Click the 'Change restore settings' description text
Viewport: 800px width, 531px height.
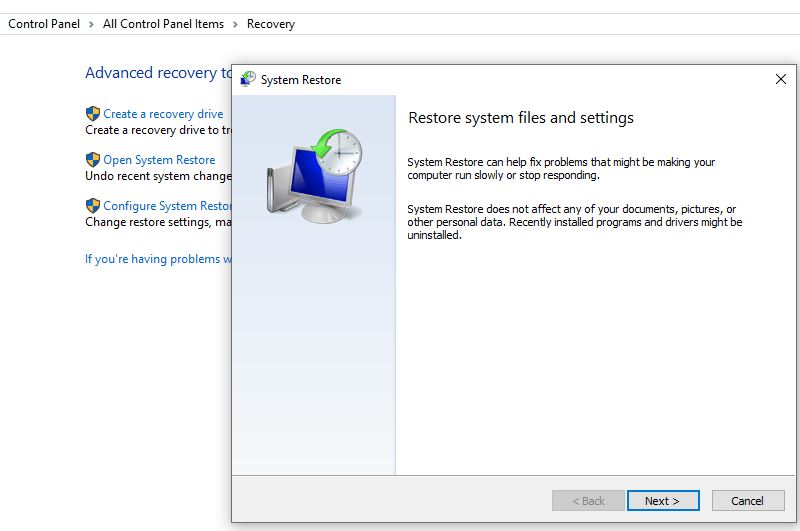[158, 222]
